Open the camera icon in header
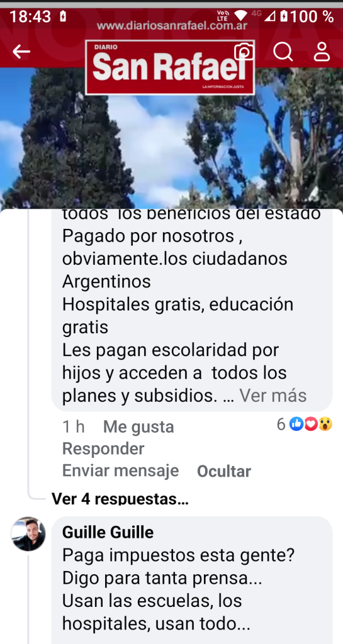343x644 pixels. coord(244,52)
